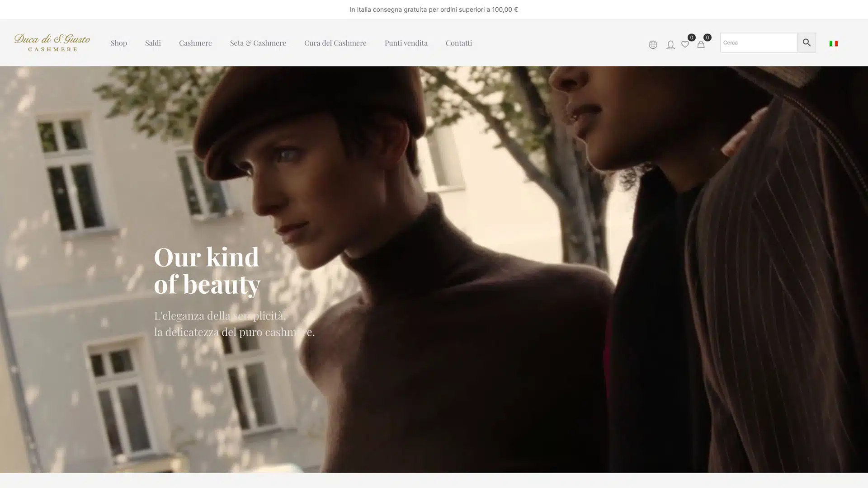Expand the Cashmere menu

coord(195,42)
